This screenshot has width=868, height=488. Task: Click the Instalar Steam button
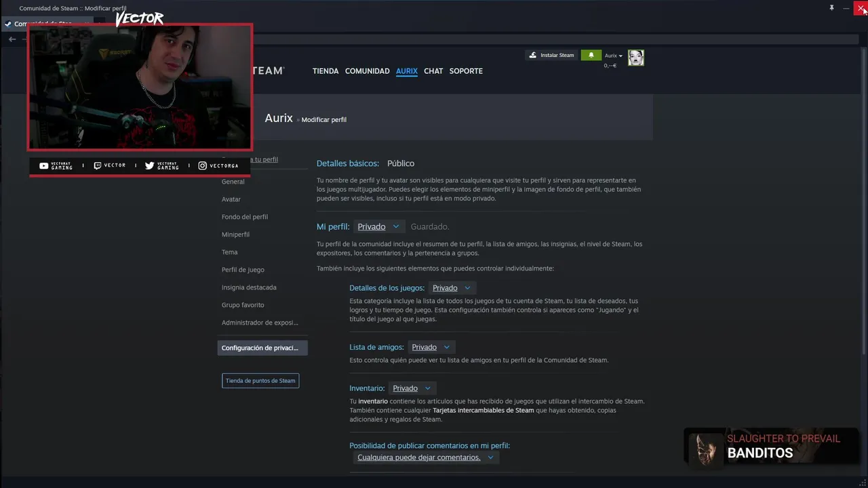click(551, 55)
